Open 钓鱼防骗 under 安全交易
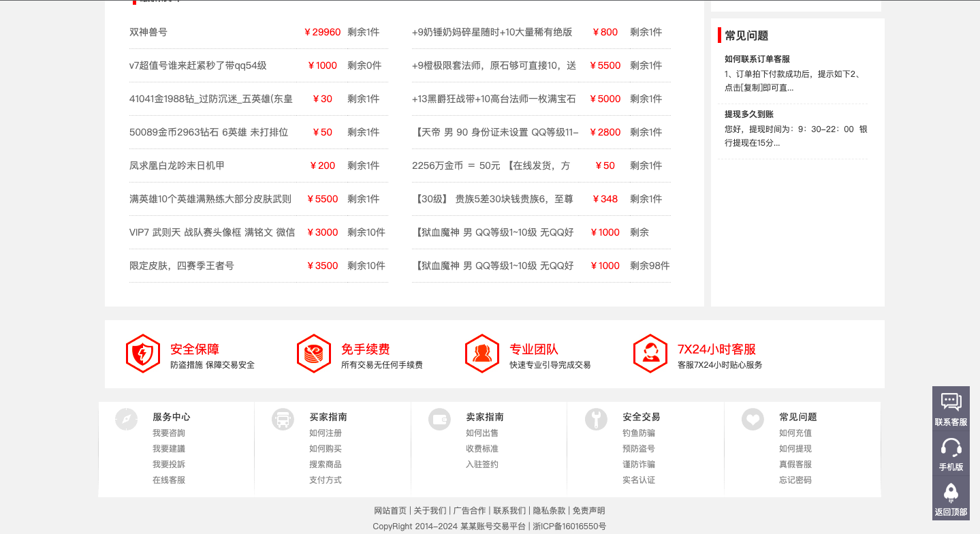 pyautogui.click(x=638, y=433)
